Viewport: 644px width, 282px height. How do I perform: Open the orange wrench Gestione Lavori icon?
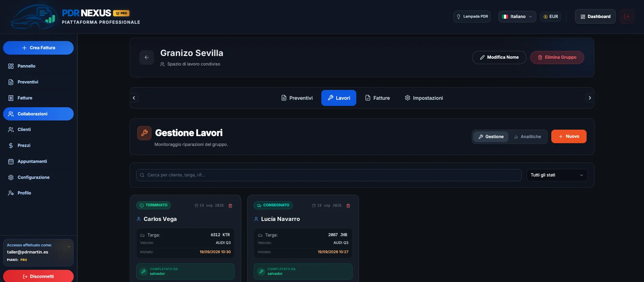coord(144,133)
